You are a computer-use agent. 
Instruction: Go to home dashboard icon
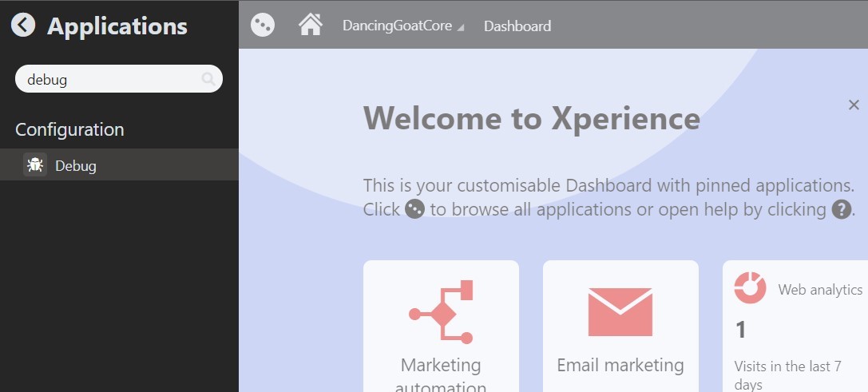[x=311, y=25]
